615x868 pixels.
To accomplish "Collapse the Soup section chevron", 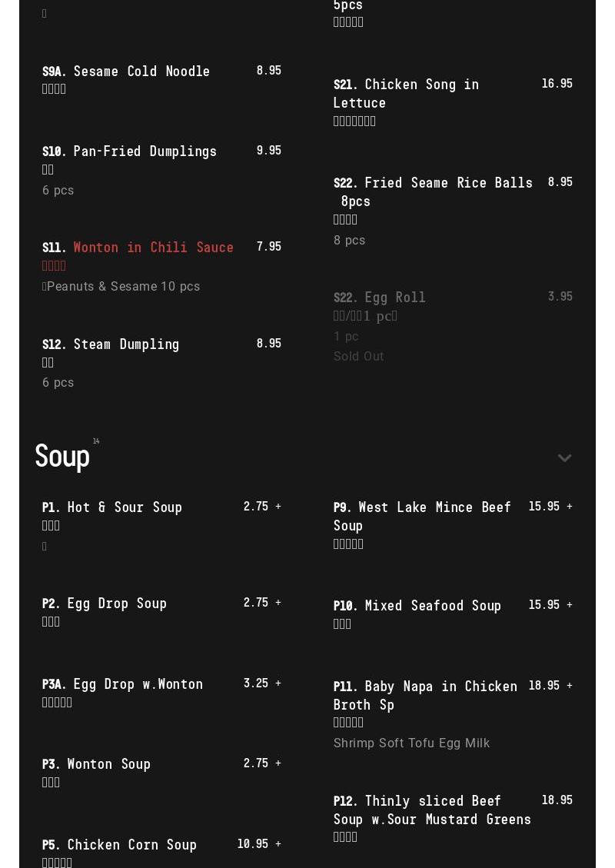I will click(564, 457).
